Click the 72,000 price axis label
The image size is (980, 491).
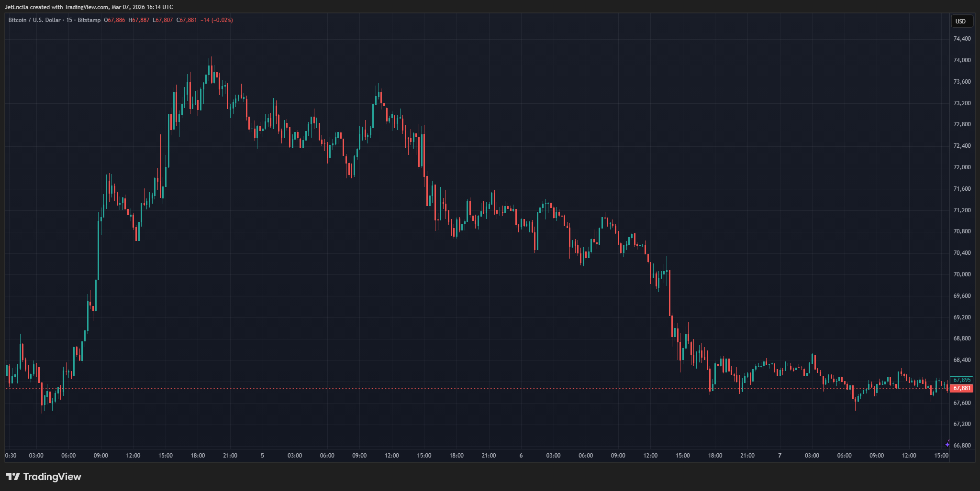[962, 167]
